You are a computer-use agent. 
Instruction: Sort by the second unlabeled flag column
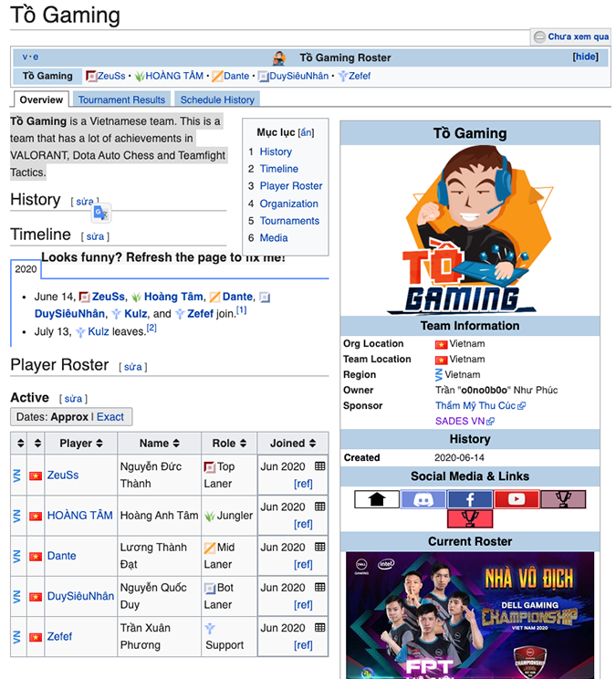pyautogui.click(x=37, y=443)
